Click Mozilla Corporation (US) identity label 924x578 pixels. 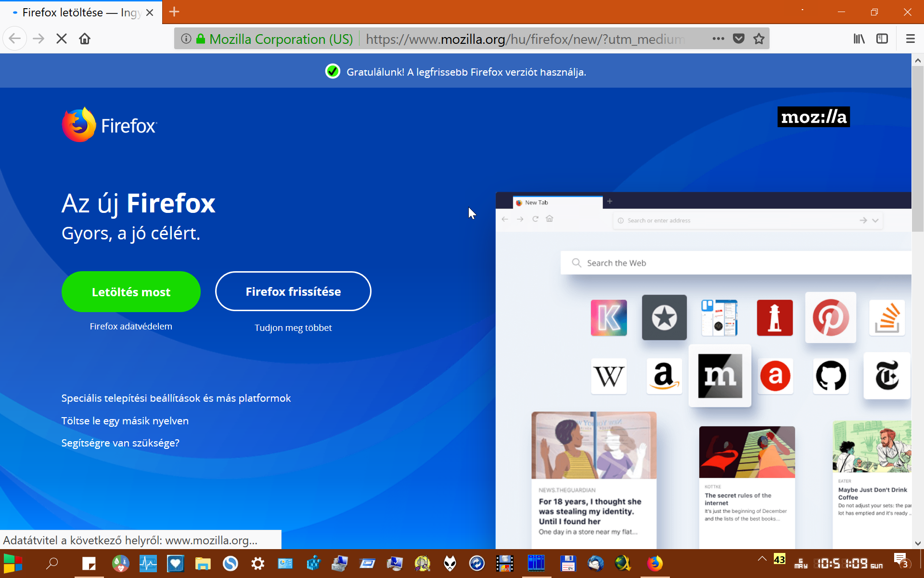[281, 39]
